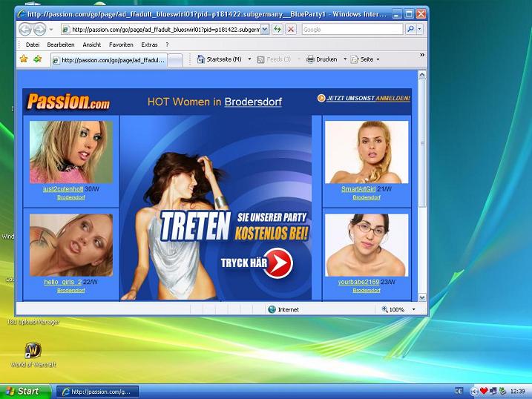
Task: Click the Passion.com logo
Action: pyautogui.click(x=68, y=102)
